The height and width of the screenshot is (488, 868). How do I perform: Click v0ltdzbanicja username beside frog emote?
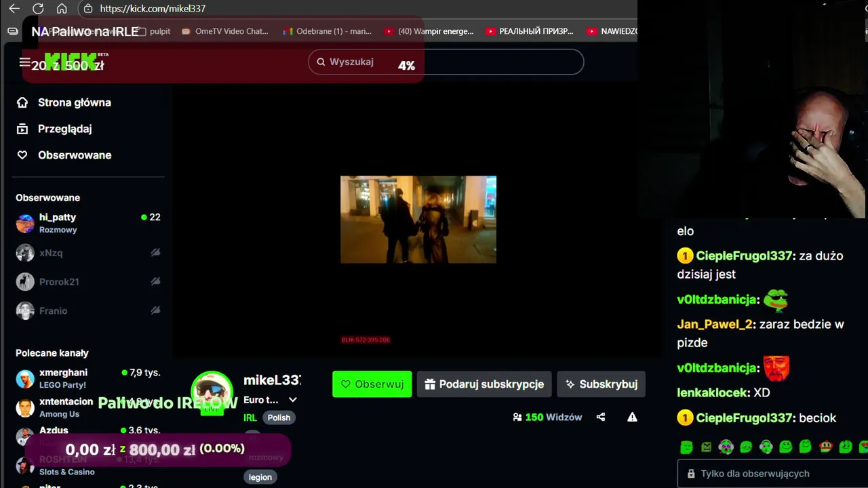click(717, 300)
